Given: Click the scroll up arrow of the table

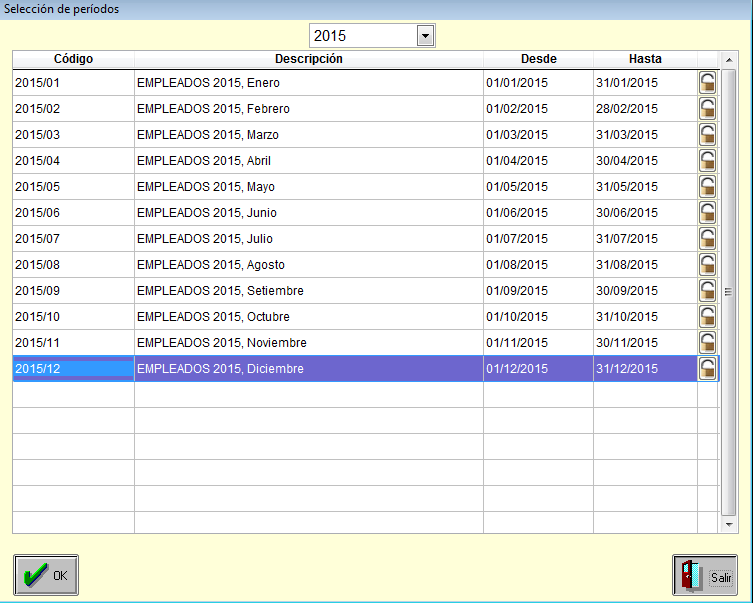Looking at the screenshot, I should [x=729, y=77].
